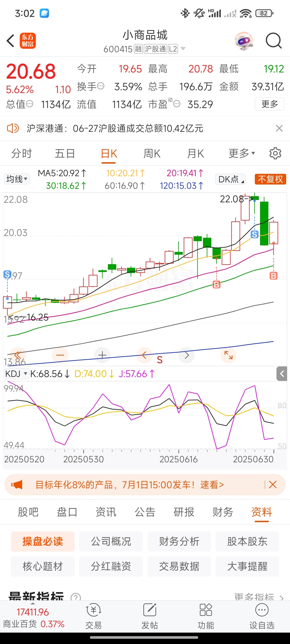Open the 发帖 post icon
Screen dimensions: 290x644
point(150,616)
